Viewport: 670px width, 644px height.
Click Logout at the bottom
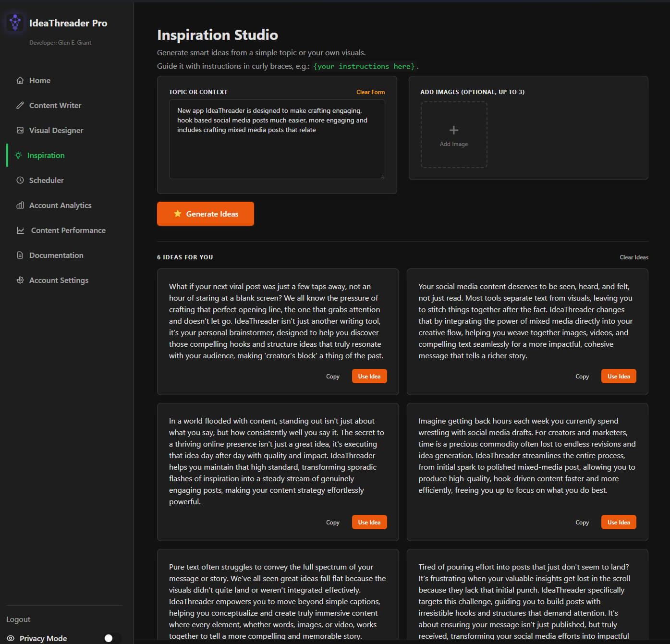(18, 619)
